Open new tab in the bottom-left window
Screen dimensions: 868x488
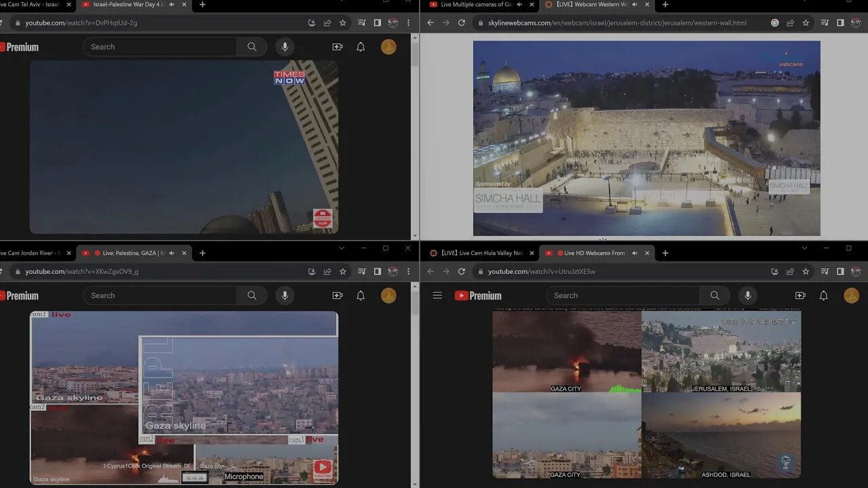click(x=202, y=253)
